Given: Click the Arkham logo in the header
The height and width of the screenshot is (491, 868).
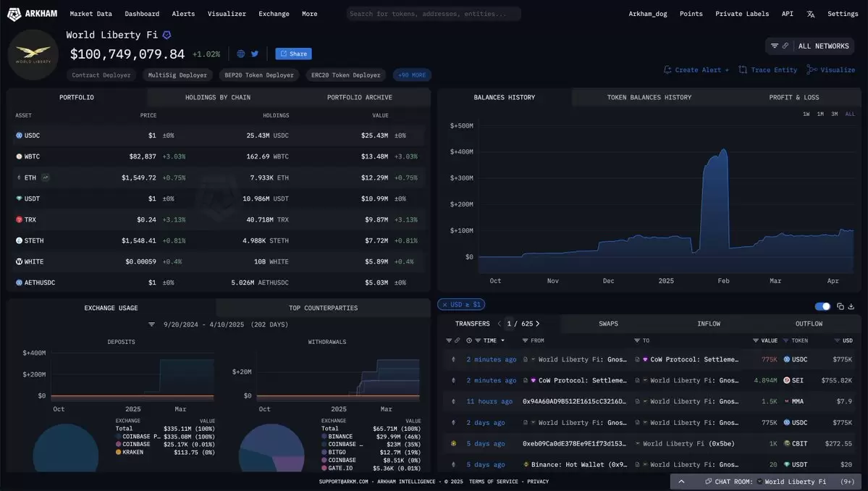Looking at the screenshot, I should click(32, 14).
